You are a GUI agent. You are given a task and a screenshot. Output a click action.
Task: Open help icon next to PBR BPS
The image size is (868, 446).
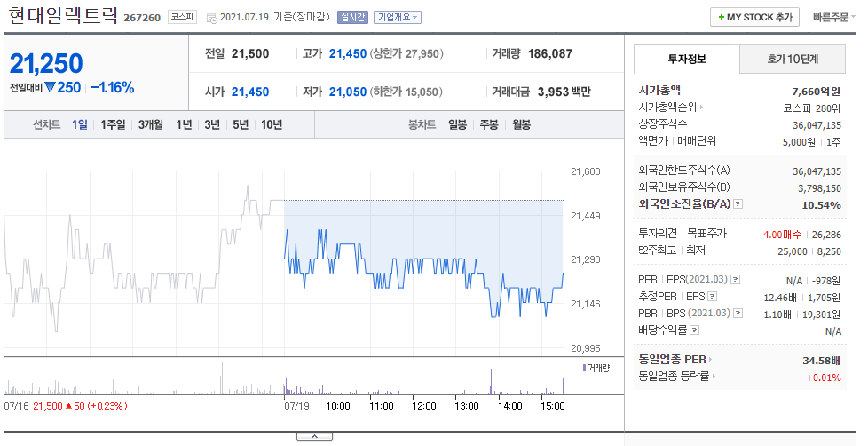(738, 314)
